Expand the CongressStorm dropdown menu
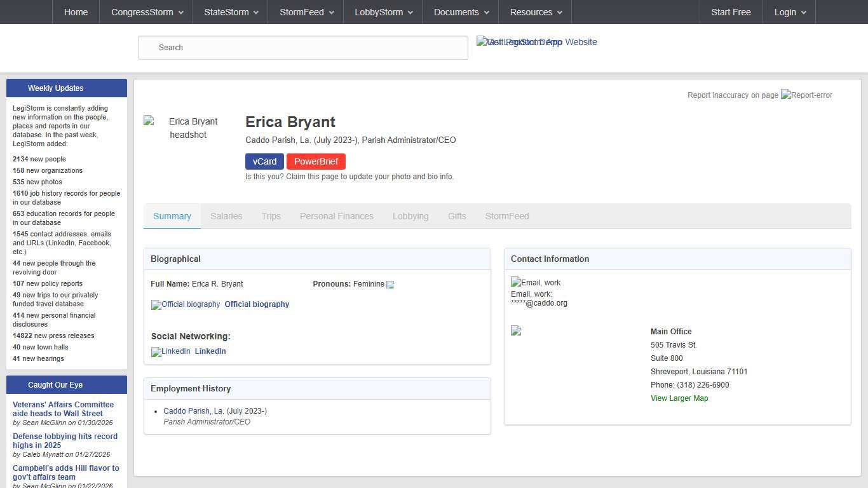868x488 pixels. (146, 12)
